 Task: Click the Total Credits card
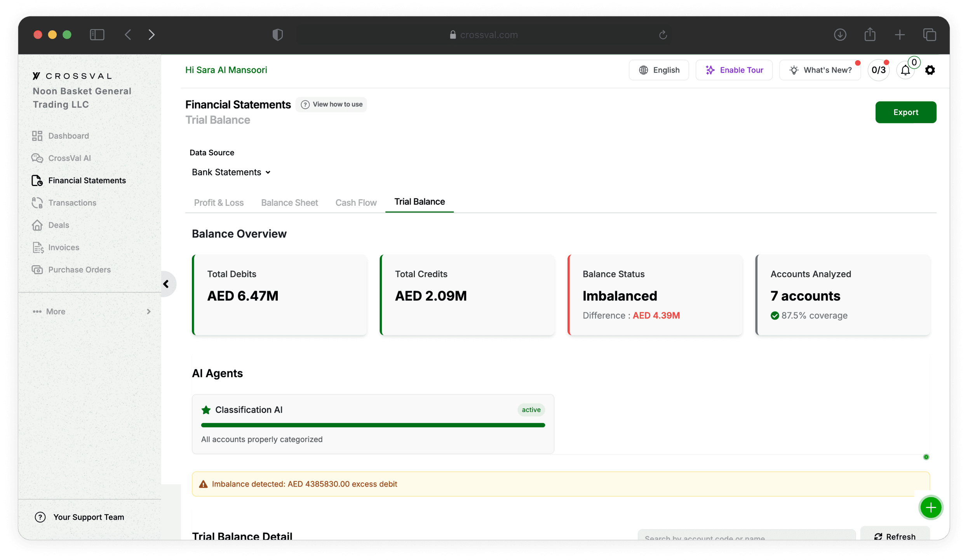(467, 295)
